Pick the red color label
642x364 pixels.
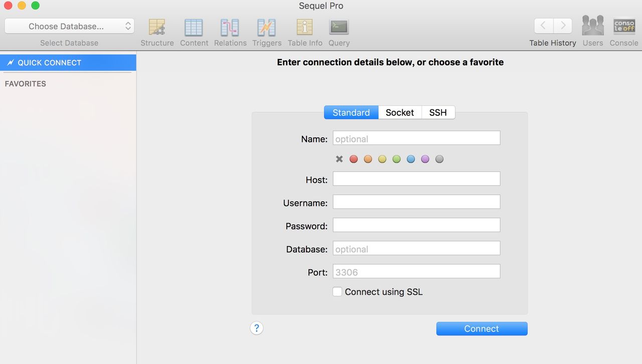tap(354, 159)
